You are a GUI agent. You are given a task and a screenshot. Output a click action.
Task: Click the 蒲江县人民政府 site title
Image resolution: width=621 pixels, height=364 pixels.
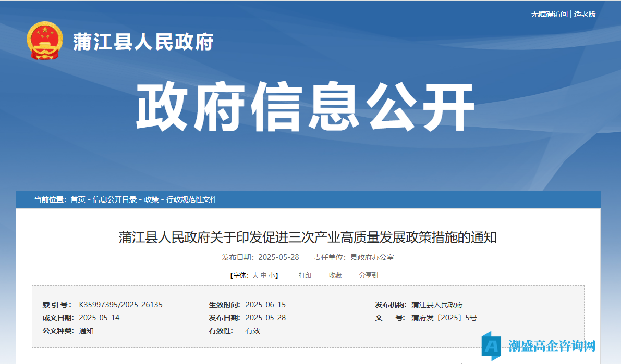[143, 42]
